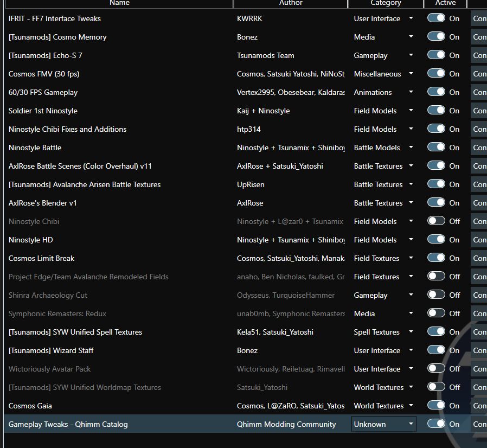The width and height of the screenshot is (487, 448).
Task: Open configure button for Gameplay Tweaks row
Action: 479,424
